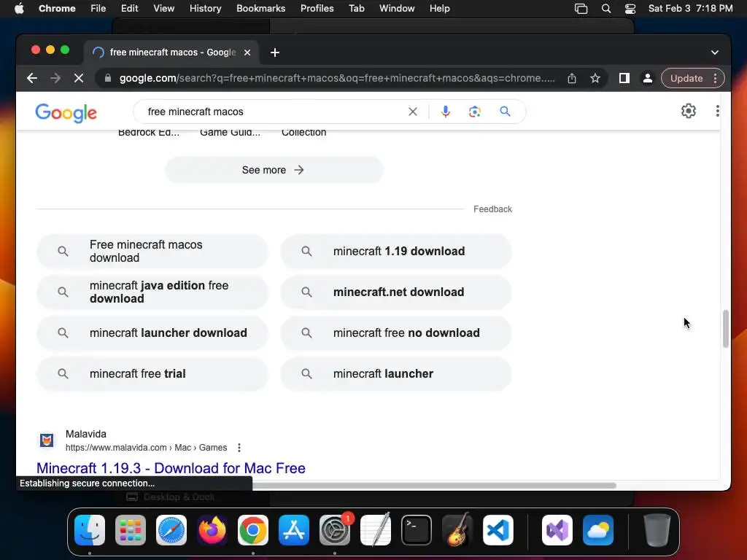Image resolution: width=747 pixels, height=560 pixels.
Task: Share this page via share icon
Action: pos(572,78)
